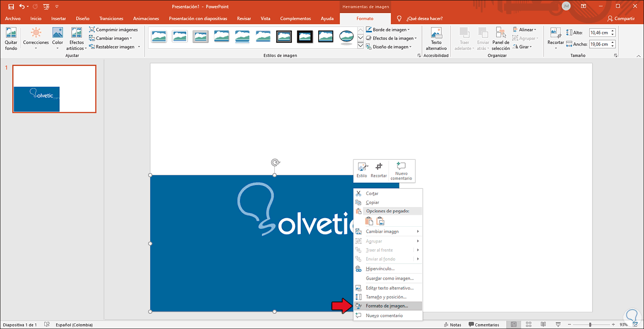This screenshot has width=644, height=329.
Task: Open the Estilos de imagen dialog launcher
Action: pos(419,55)
